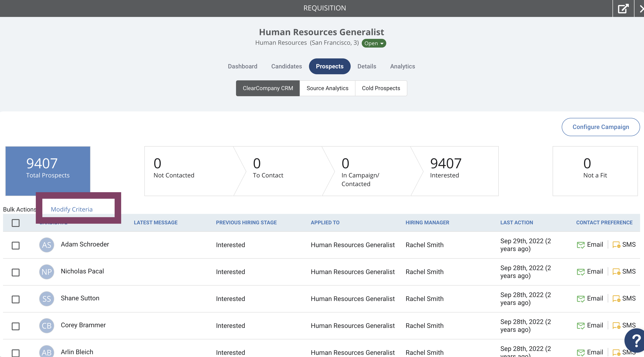Check the box for Corey Brammer
Screen dimensions: 644x357
point(15,326)
